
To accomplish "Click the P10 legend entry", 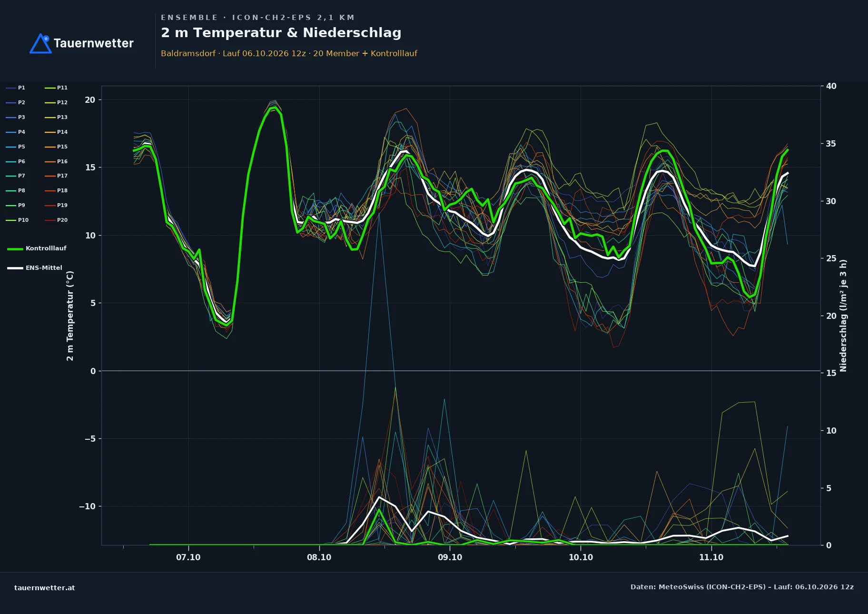I will [17, 220].
